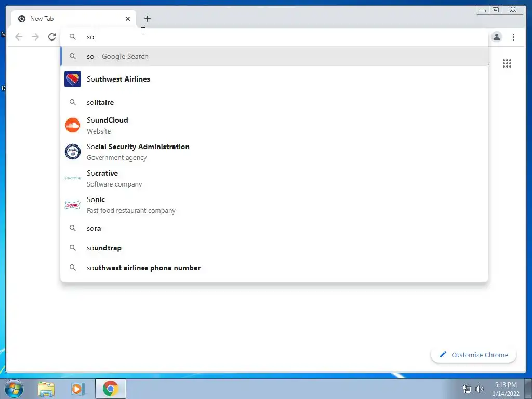Screen dimensions: 532x399
Task: Launch Windows Media Player from taskbar
Action: click(x=77, y=389)
